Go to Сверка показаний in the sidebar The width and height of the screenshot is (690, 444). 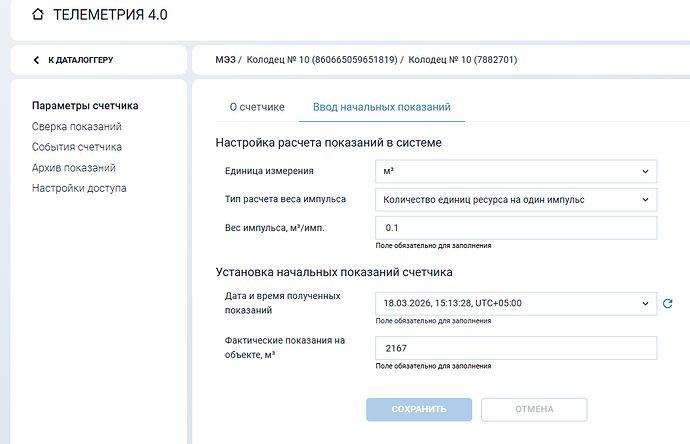coord(77,127)
